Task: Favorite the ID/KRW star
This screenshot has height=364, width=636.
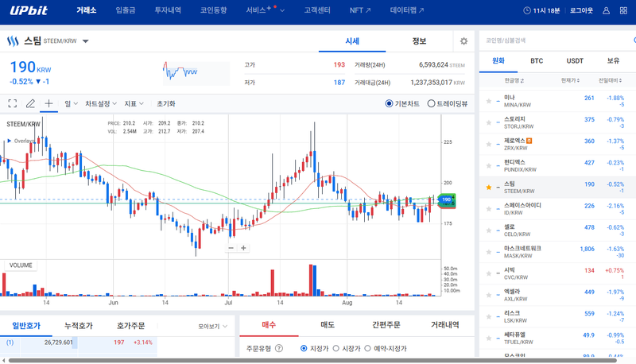Action: pos(489,209)
